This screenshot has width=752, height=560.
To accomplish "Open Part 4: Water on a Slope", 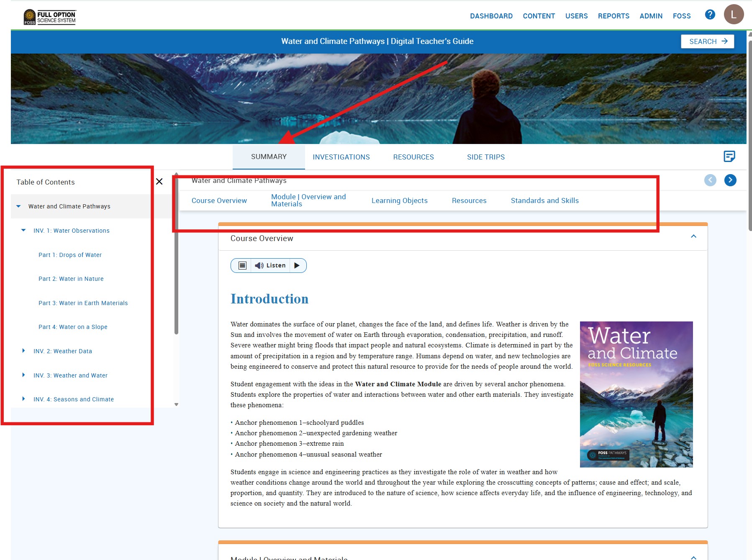I will click(x=73, y=327).
